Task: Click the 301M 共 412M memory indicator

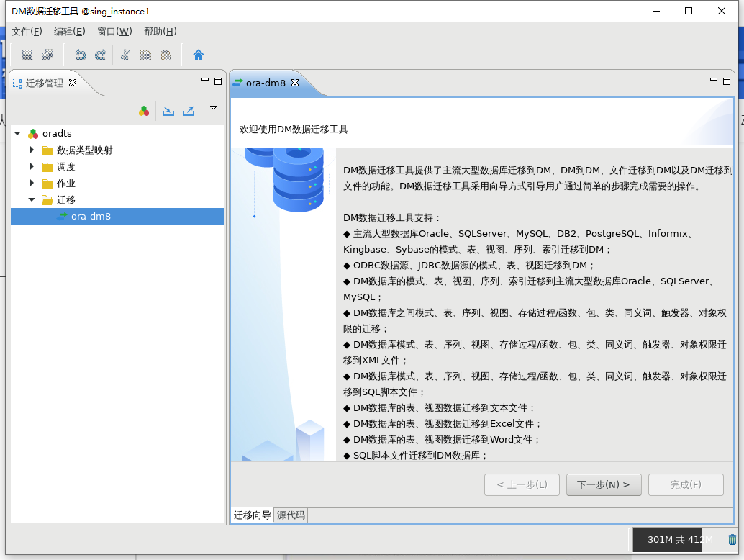Action: point(679,540)
